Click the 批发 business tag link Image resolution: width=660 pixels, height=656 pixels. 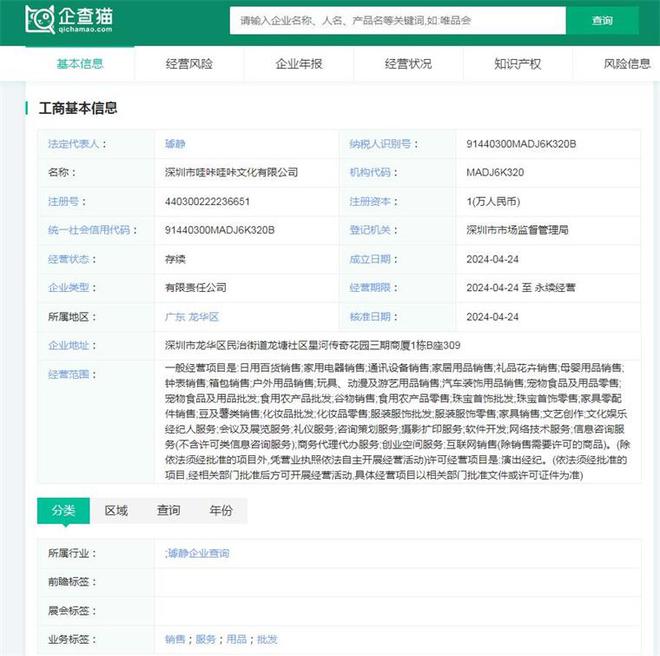267,639
